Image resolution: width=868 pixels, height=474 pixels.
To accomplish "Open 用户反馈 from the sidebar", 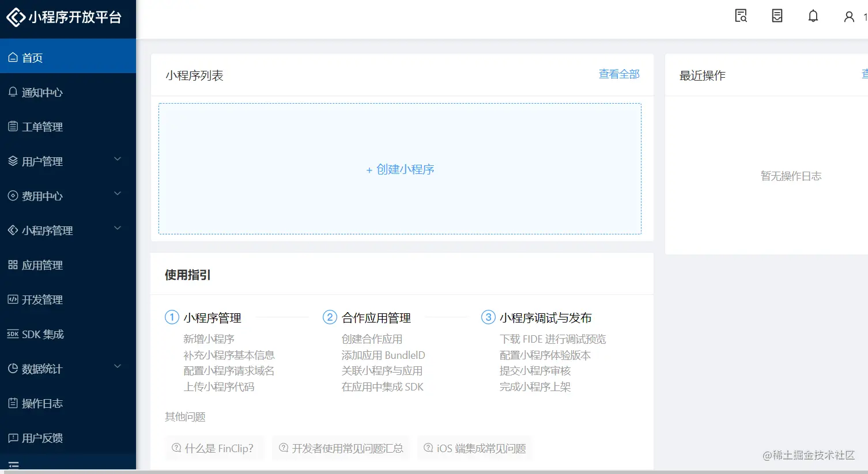I will (68, 438).
